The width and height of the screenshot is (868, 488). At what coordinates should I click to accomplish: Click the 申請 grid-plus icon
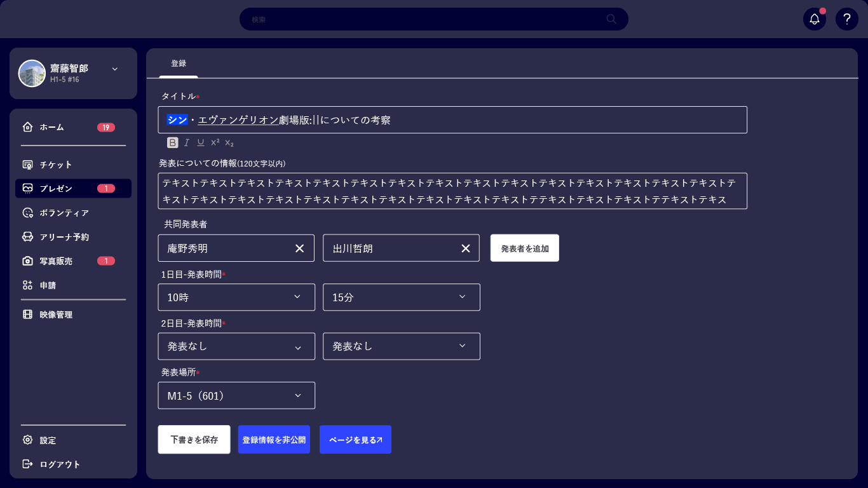point(27,285)
